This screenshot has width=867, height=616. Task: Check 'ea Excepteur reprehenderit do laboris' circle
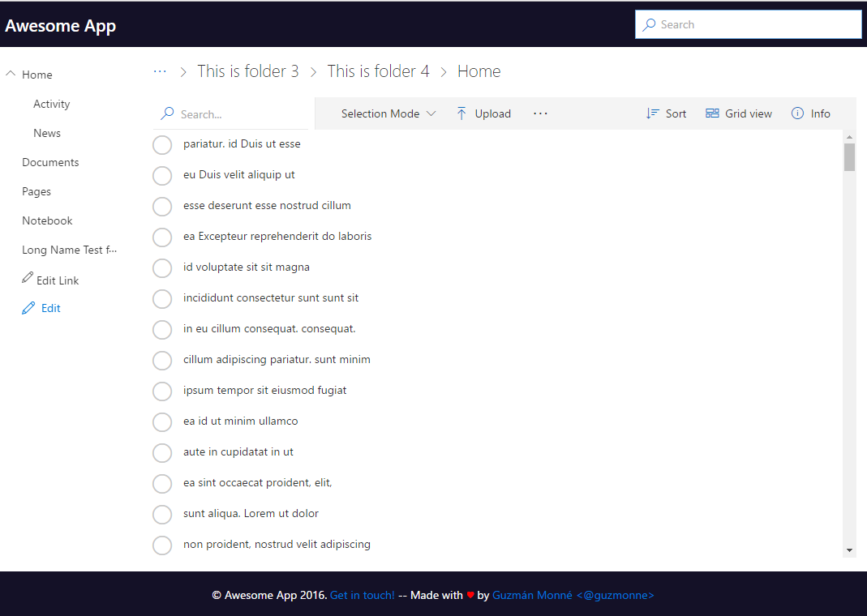162,237
